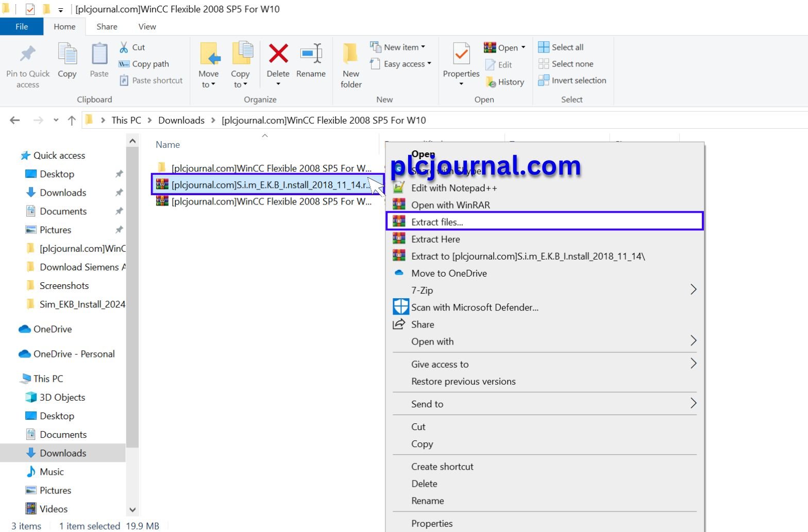Image resolution: width=808 pixels, height=532 pixels.
Task: Open 3D Objects under This PC
Action: click(62, 397)
